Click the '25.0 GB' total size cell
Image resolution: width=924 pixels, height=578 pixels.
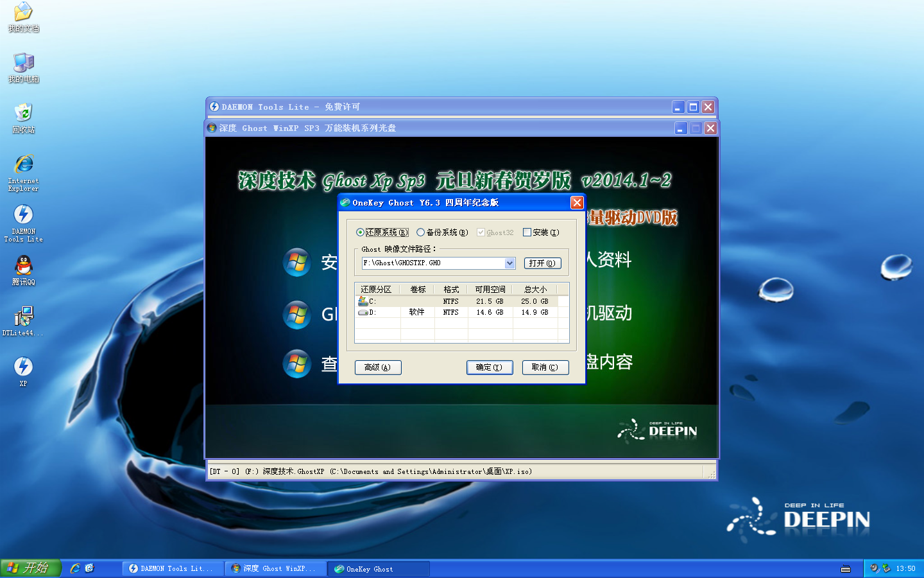pos(535,301)
